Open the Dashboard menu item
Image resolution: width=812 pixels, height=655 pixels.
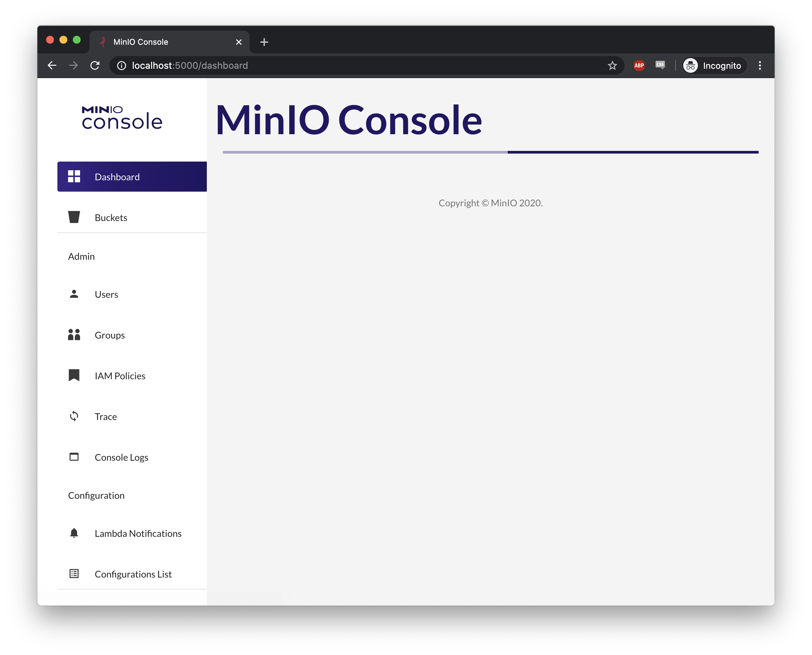[132, 177]
